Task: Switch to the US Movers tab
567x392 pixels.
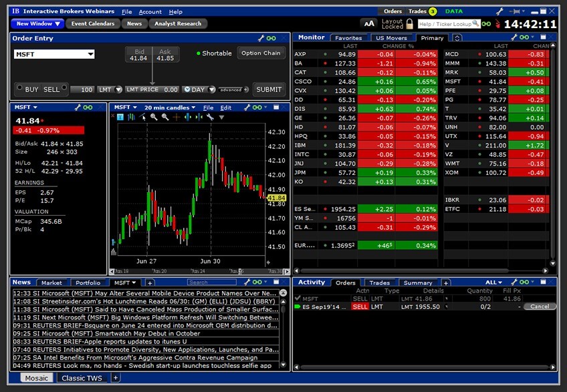Action: point(391,38)
